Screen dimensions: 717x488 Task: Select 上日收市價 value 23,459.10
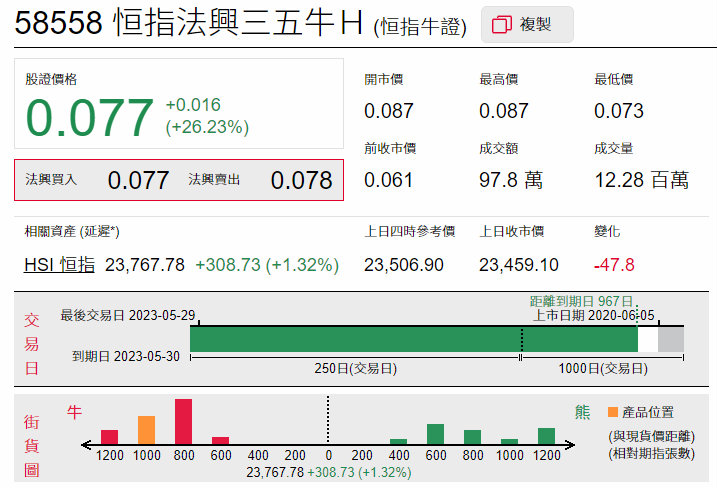519,264
